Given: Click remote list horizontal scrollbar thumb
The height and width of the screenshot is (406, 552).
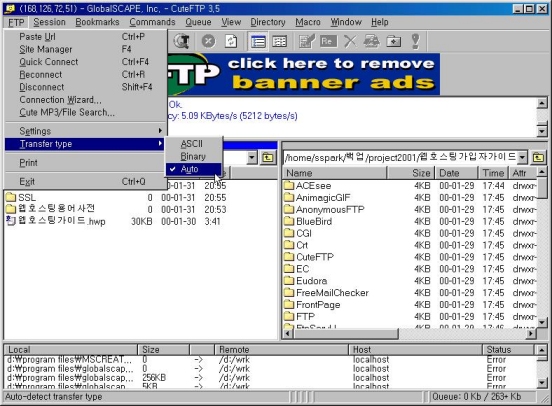Looking at the screenshot, I should pos(346,333).
